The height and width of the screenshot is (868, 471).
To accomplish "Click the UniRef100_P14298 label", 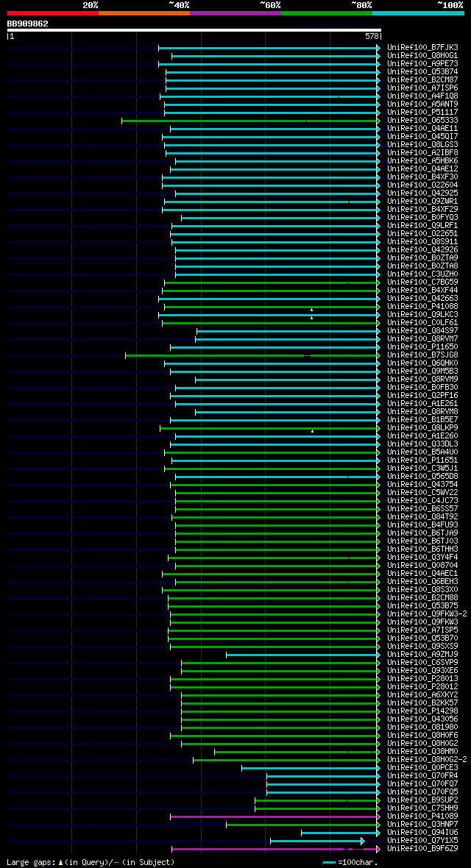I will point(422,711).
